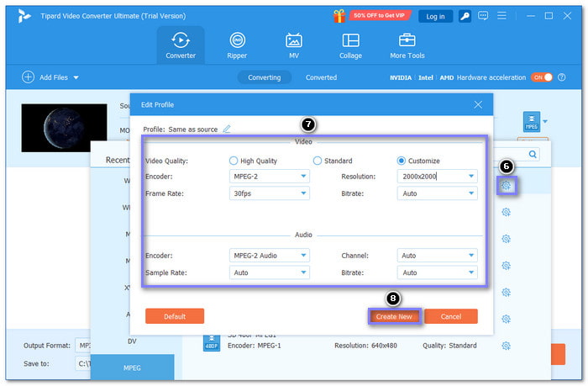Open hardware acceleration help icon
This screenshot has height=386, width=588.
(561, 77)
